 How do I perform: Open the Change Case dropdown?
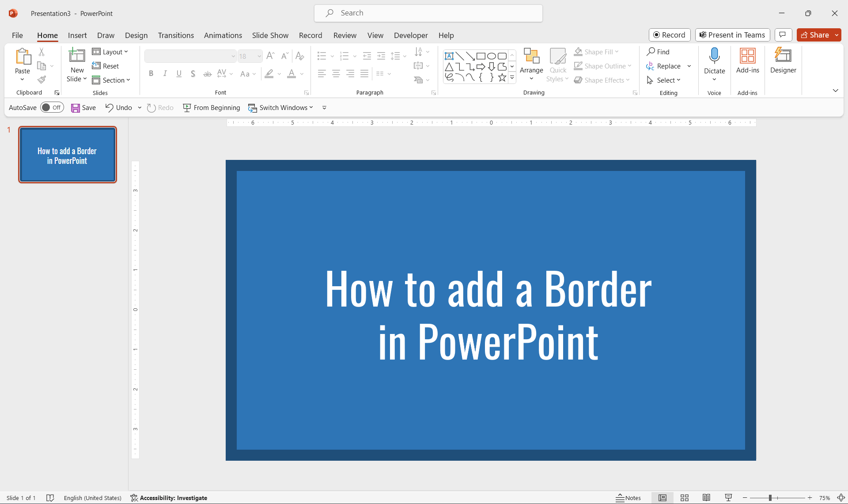tap(248, 74)
